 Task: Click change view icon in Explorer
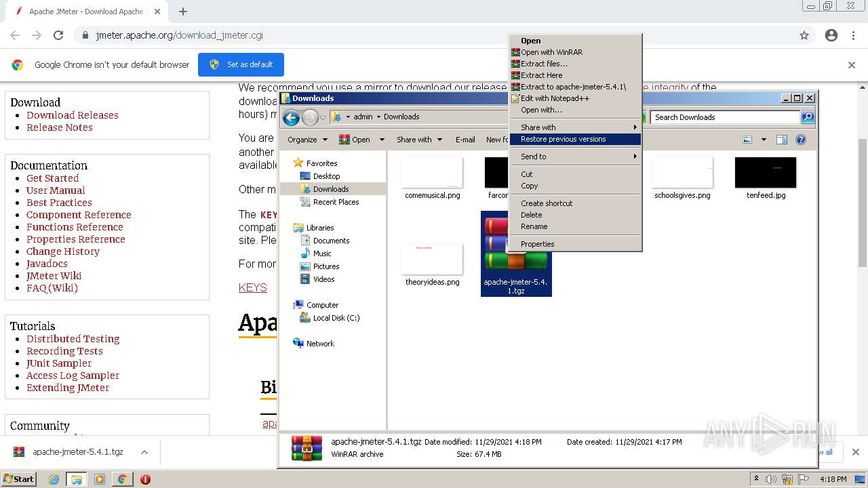pos(747,140)
